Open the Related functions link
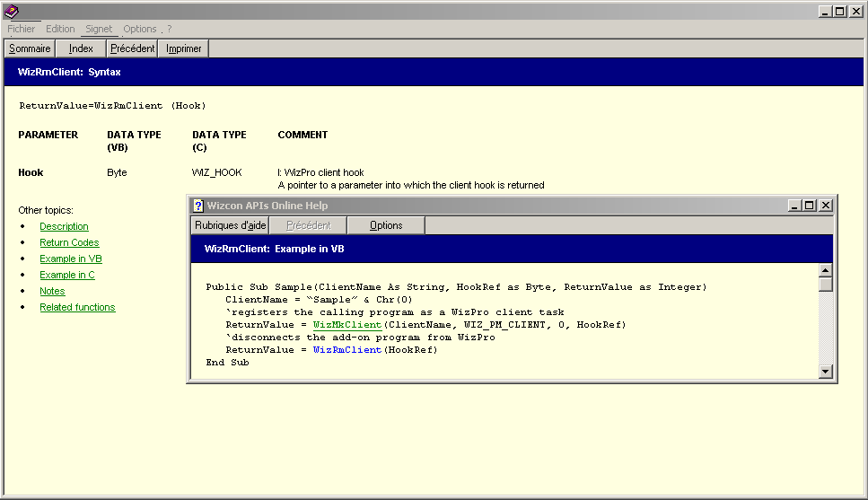 pos(77,307)
